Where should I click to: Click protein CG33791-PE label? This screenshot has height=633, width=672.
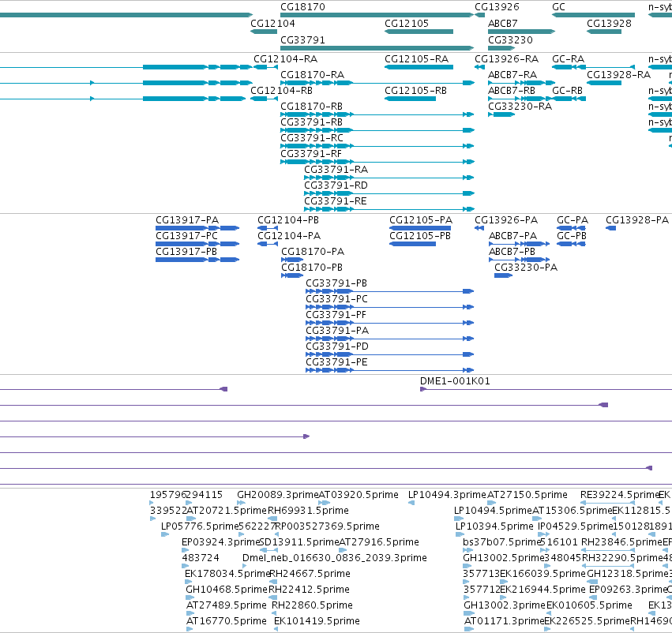coord(336,362)
